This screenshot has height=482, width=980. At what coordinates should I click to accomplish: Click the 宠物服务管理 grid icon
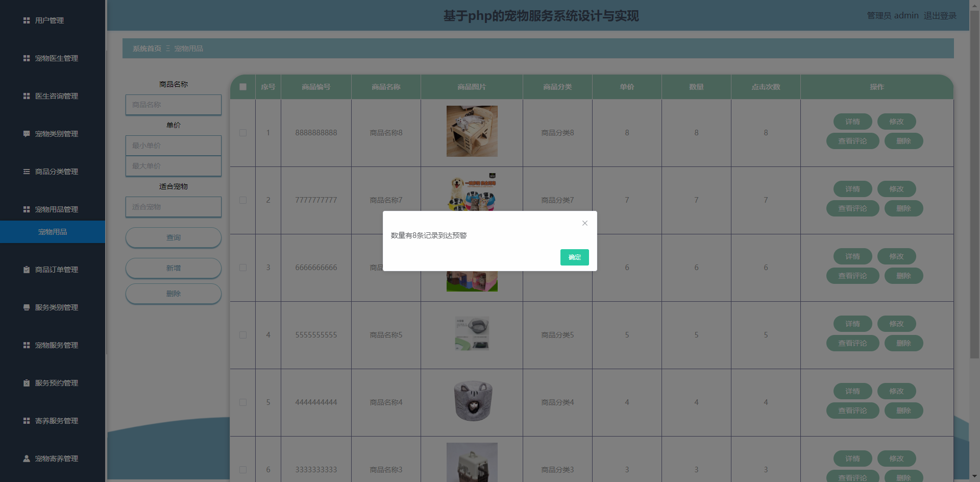27,345
